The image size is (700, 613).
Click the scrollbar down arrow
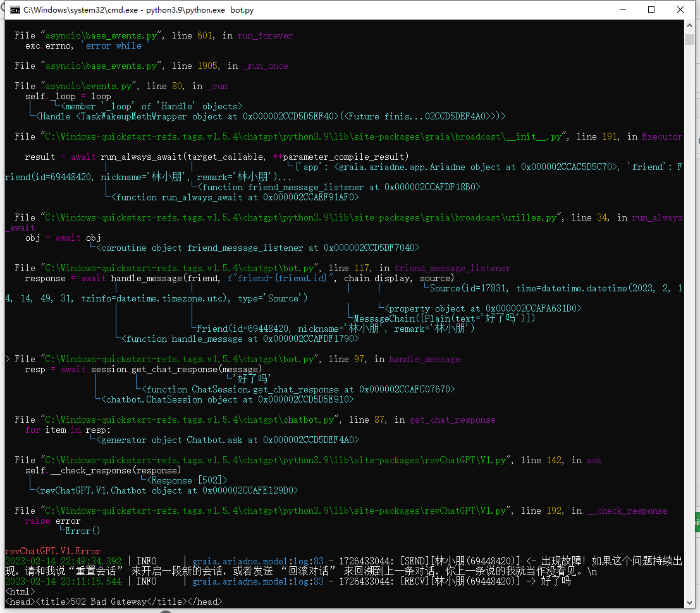pyautogui.click(x=689, y=602)
